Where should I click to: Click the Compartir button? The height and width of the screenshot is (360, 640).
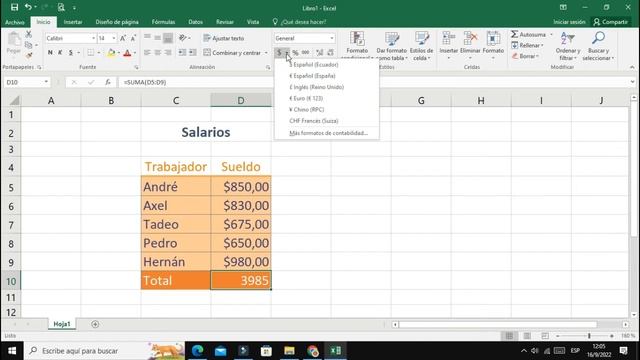click(x=611, y=22)
